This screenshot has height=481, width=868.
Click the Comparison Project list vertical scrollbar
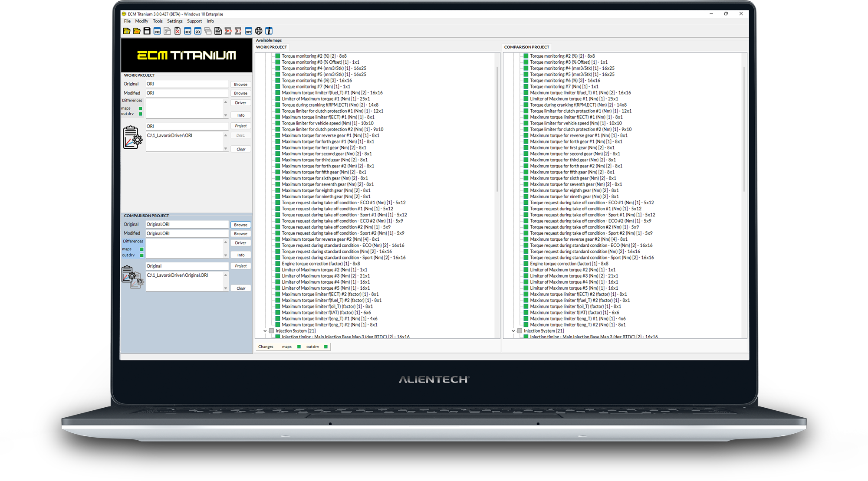click(744, 129)
